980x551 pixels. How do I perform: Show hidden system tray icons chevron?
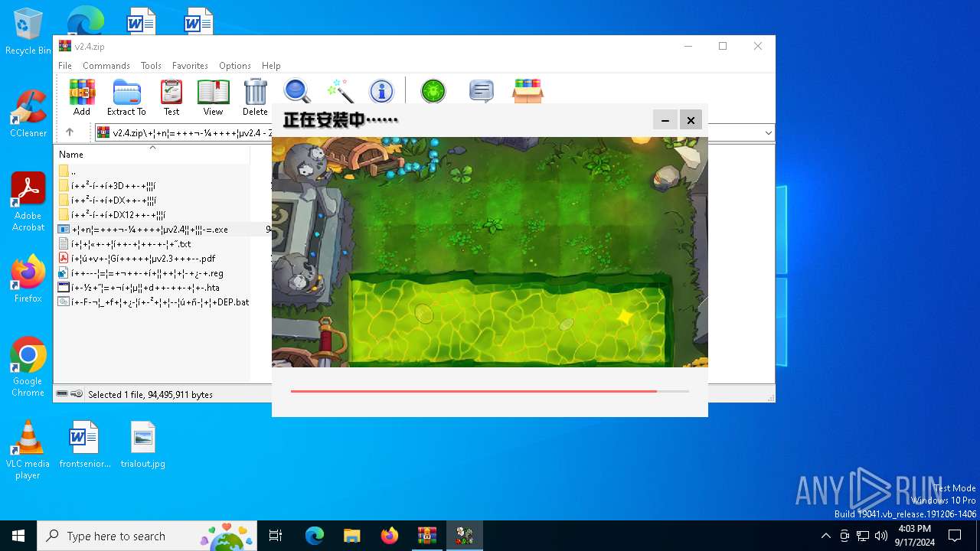(x=825, y=536)
